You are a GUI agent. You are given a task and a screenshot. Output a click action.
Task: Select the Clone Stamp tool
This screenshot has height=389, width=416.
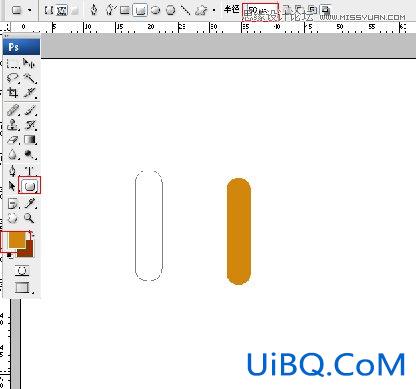click(13, 125)
